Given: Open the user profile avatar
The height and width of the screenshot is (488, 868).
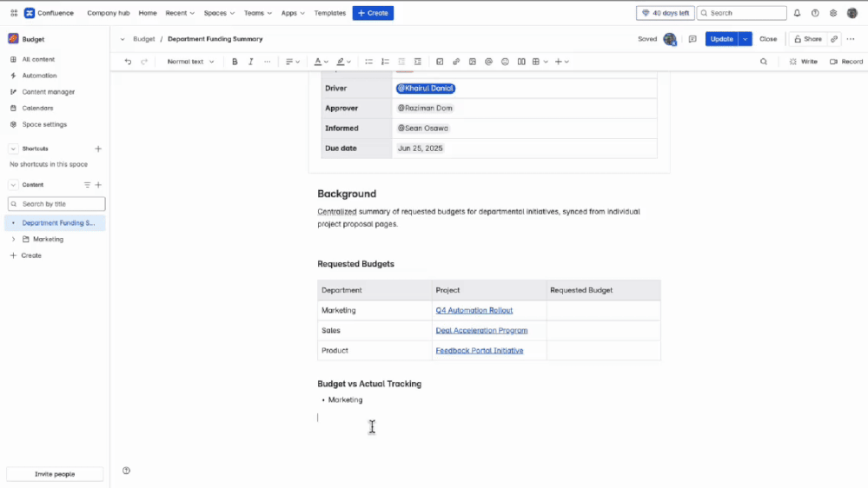Looking at the screenshot, I should coord(852,13).
